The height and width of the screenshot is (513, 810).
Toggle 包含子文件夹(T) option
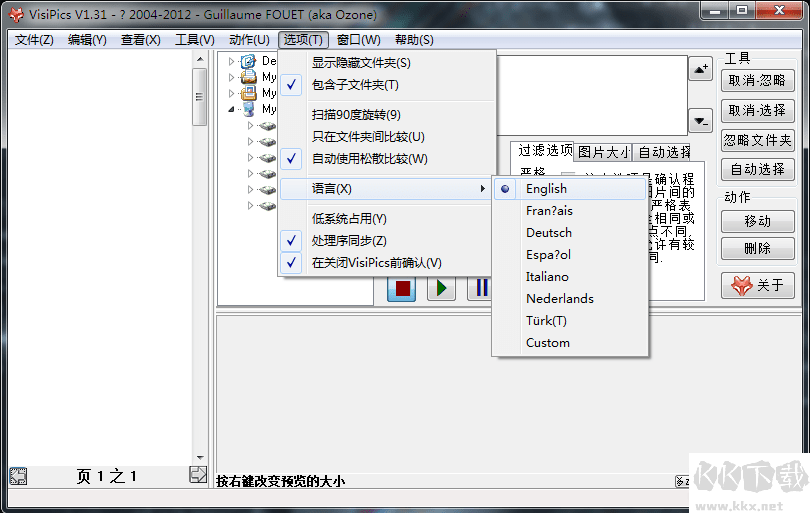click(386, 85)
